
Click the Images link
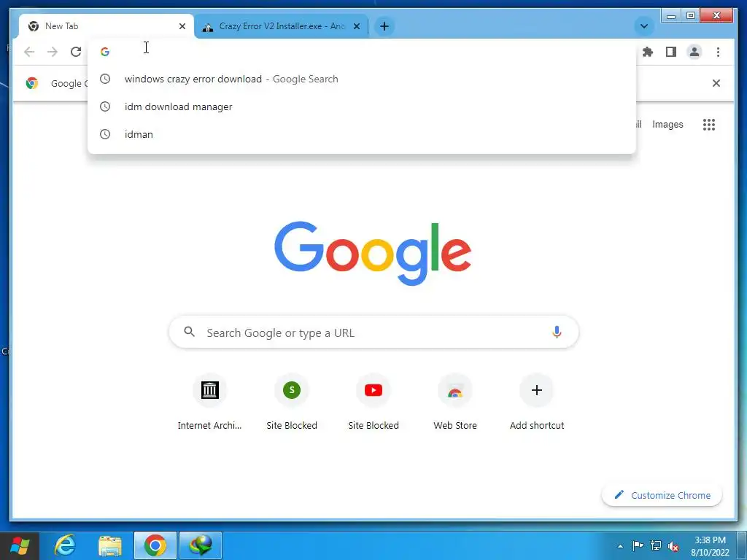coord(667,124)
